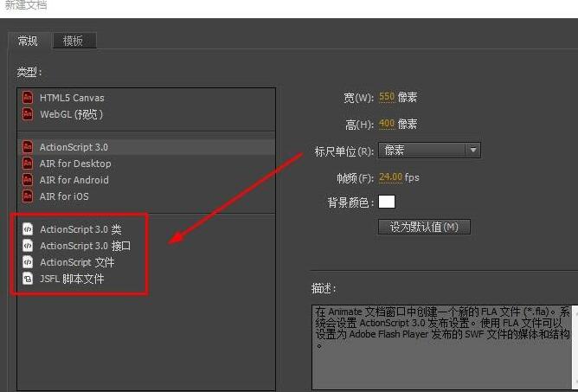The image size is (578, 392).
Task: Select ActionScript 3.0 接口 entry
Action: pyautogui.click(x=146, y=246)
